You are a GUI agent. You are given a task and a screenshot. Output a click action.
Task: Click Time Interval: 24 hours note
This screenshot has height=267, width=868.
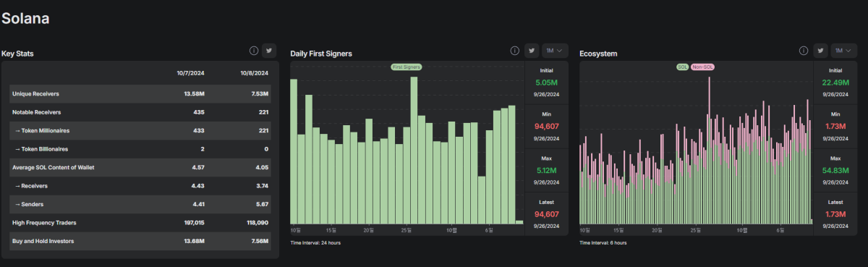coord(315,242)
